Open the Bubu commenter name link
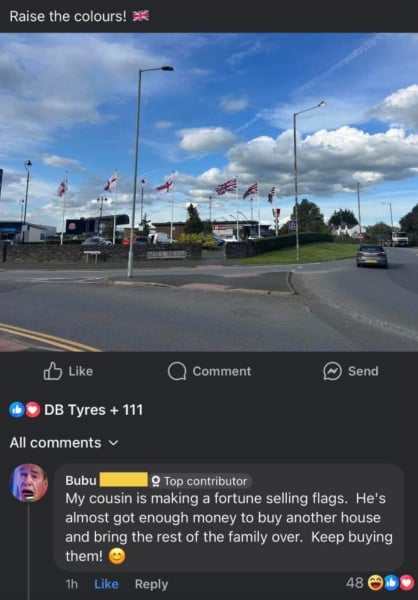The height and width of the screenshot is (600, 418). [81, 481]
